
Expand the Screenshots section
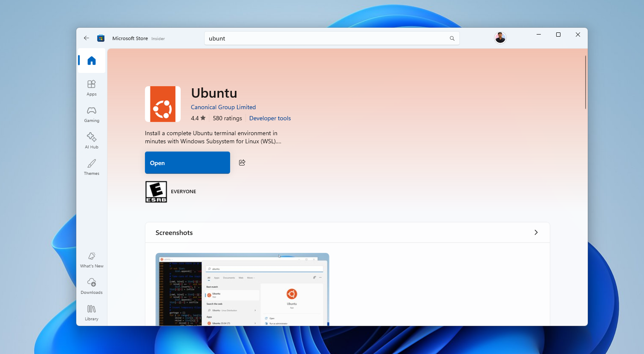(x=536, y=232)
